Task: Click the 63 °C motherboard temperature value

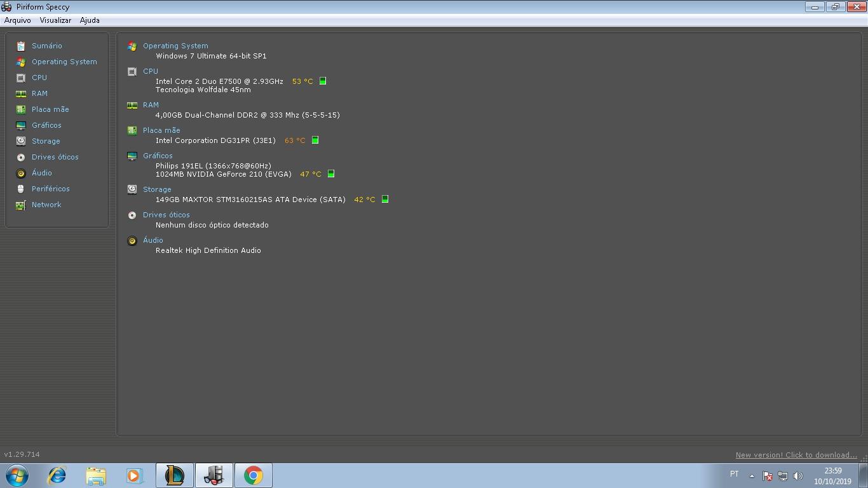Action: [x=295, y=140]
